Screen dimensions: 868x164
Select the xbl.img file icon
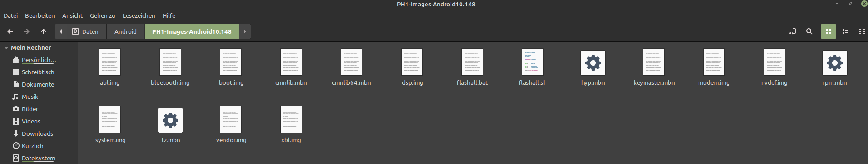pos(291,119)
